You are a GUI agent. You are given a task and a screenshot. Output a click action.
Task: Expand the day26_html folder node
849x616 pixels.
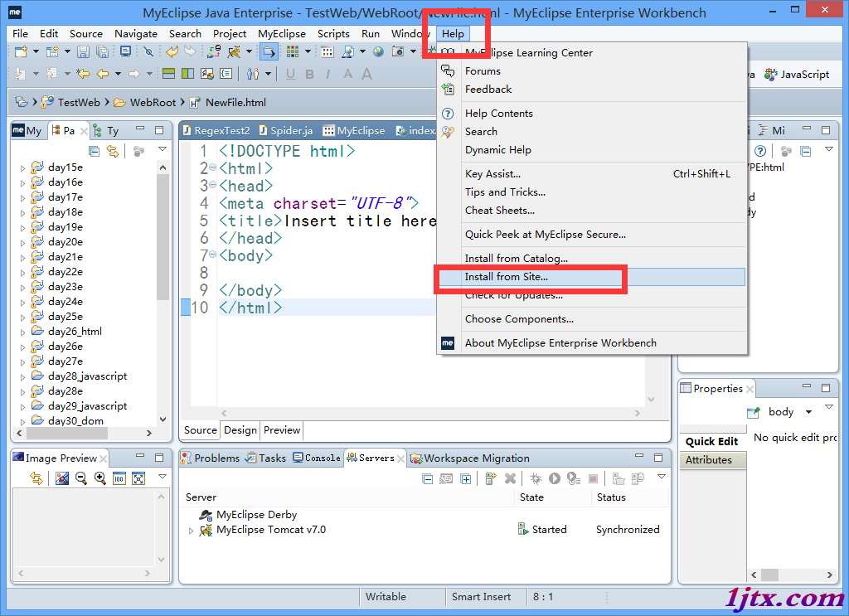(22, 332)
